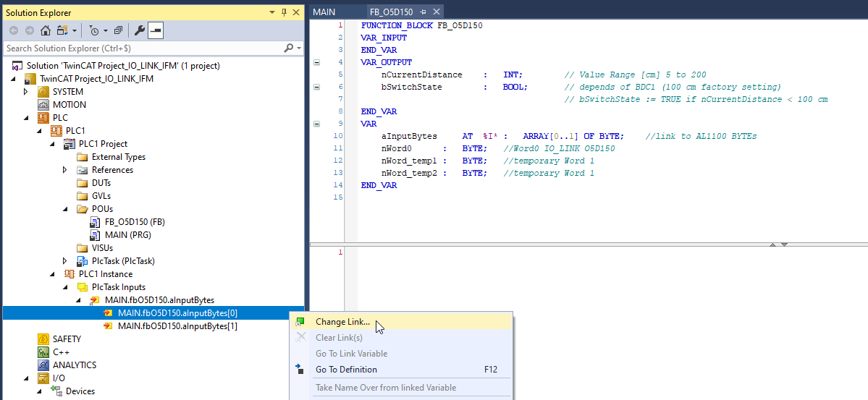868x400 pixels.
Task: Expand the References folder
Action: point(65,170)
